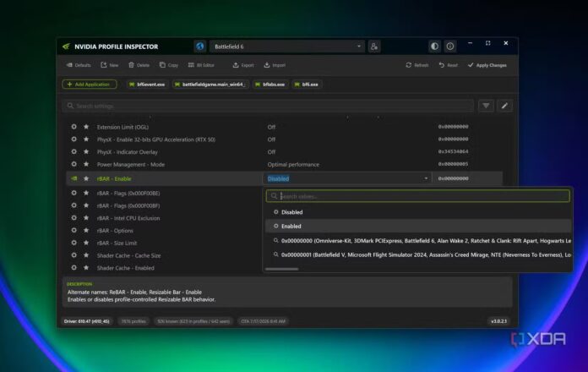Select the rBAR - Size Limit setting name
Screen dimensions: 588x372
coord(117,243)
